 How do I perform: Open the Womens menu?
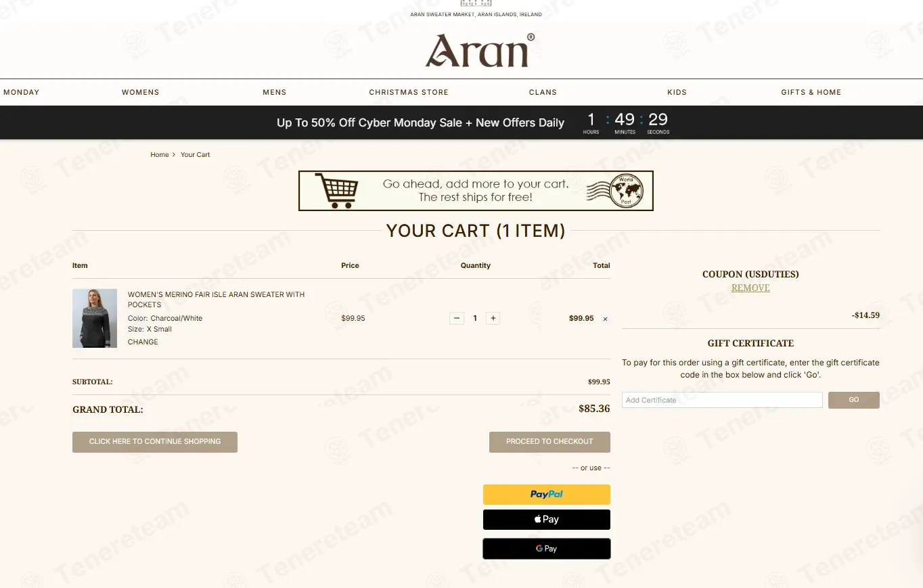click(x=140, y=92)
